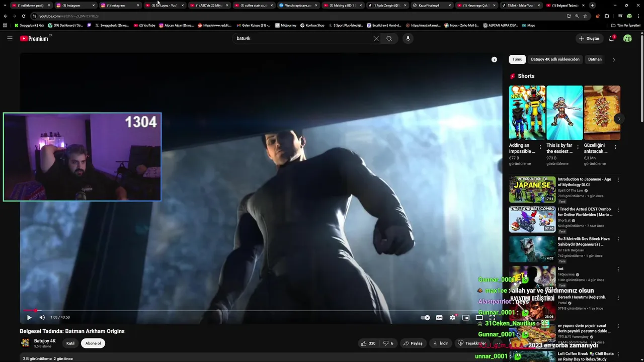Play the video

[x=29, y=317]
